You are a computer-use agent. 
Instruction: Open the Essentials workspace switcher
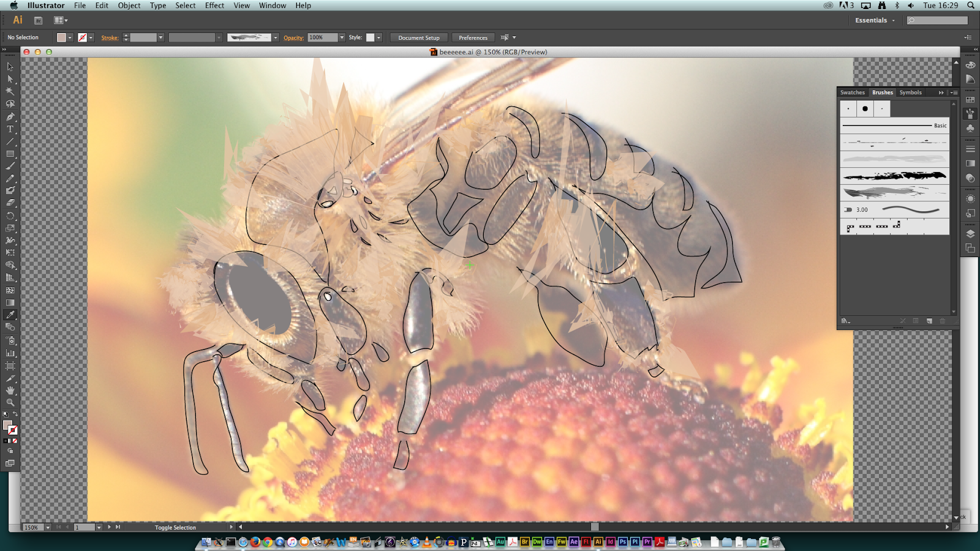pos(875,20)
